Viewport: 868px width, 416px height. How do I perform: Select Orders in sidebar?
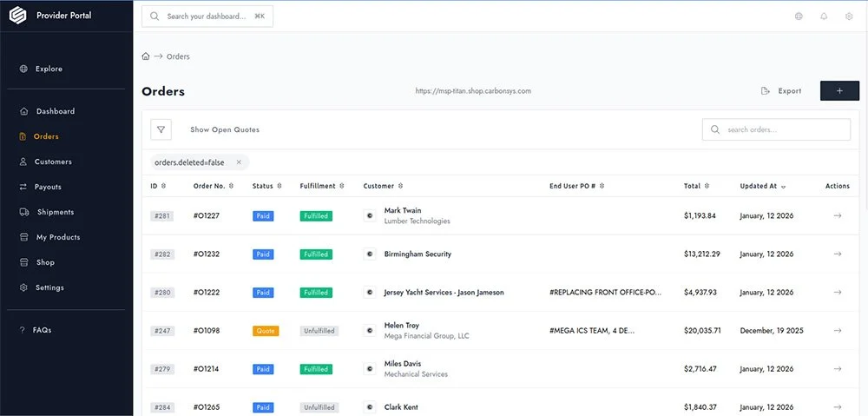[39, 136]
